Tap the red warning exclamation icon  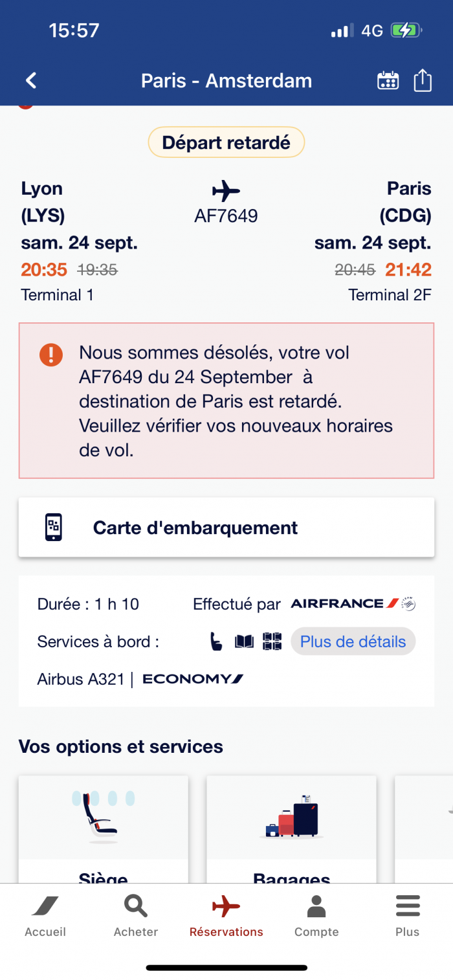click(x=51, y=355)
